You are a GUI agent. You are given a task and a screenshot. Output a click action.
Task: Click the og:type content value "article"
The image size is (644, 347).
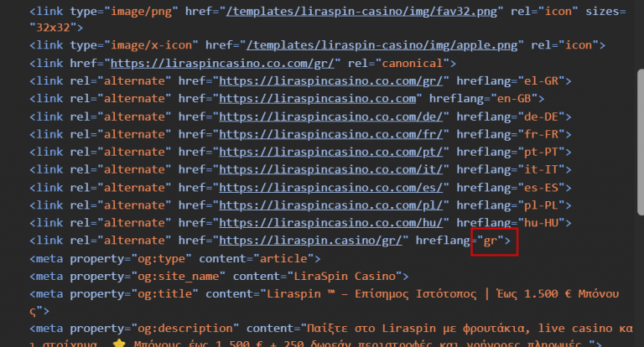coord(283,259)
